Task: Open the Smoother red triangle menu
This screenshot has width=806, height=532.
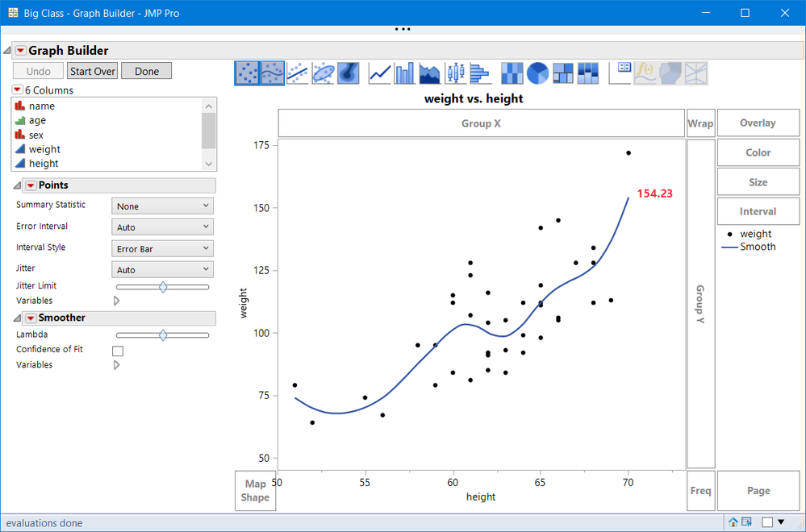Action: coord(31,318)
